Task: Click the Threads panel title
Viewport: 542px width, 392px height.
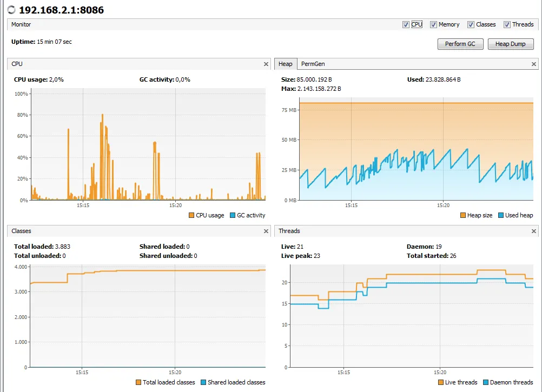Action: 289,231
